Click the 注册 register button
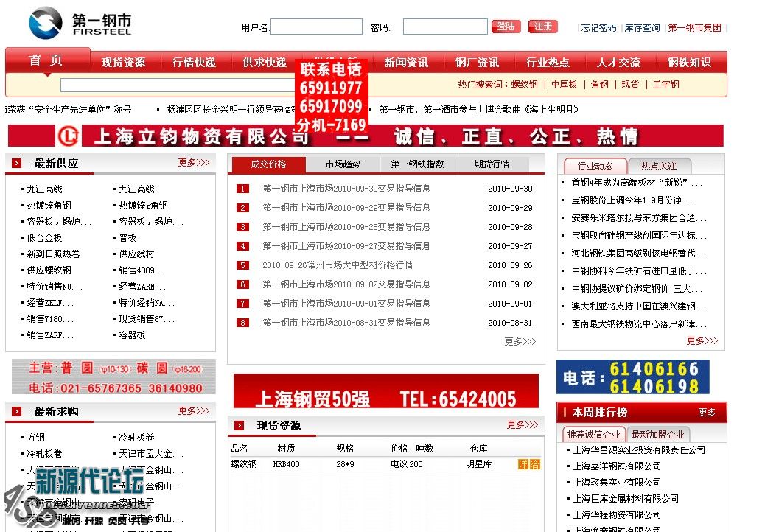Image resolution: width=779 pixels, height=532 pixels. [543, 27]
